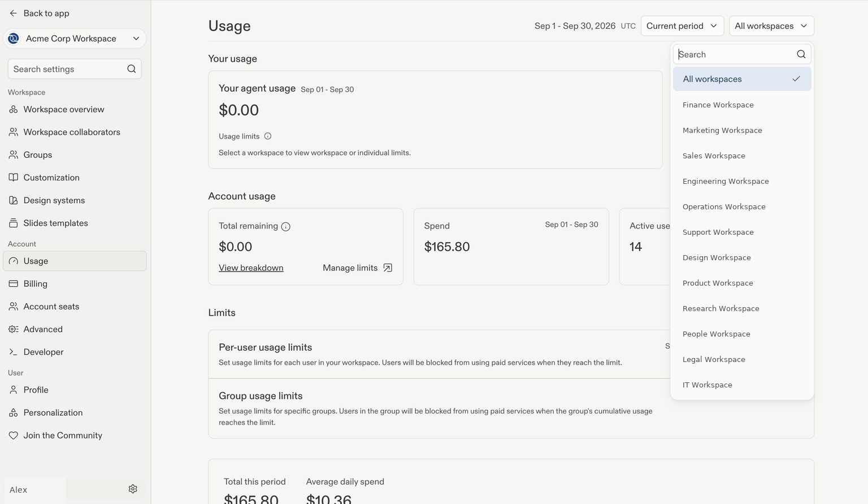Expand the Acme Corp Workspace switcher
The width and height of the screenshot is (868, 504).
75,38
